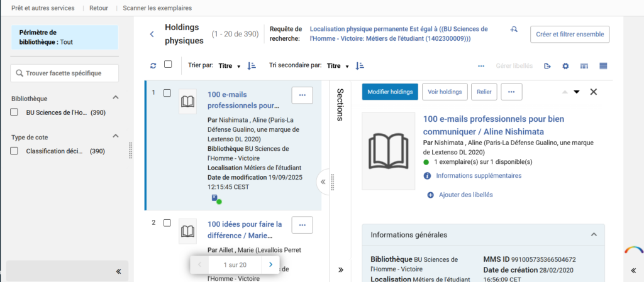This screenshot has height=282, width=644.
Task: Select the first record's checkbox
Action: pyautogui.click(x=167, y=93)
